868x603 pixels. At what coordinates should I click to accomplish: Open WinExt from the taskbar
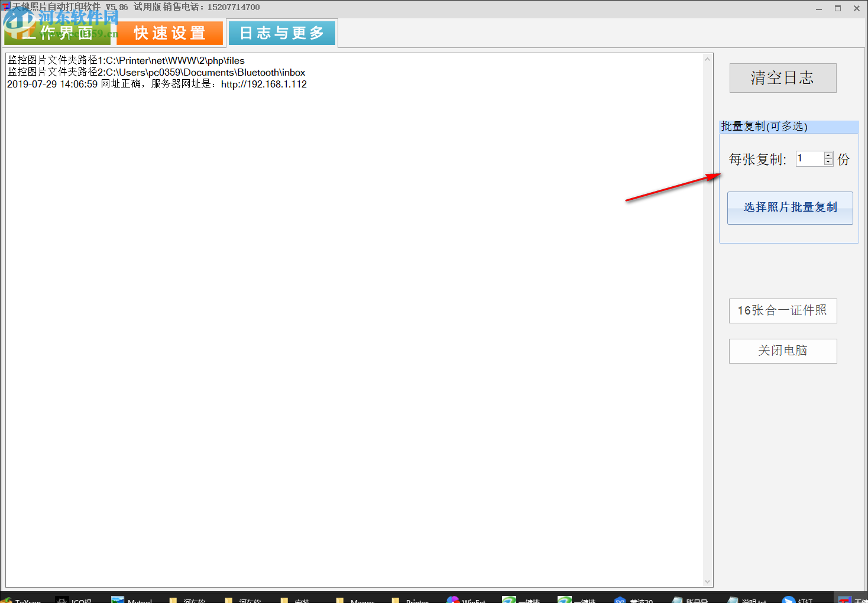pyautogui.click(x=467, y=599)
